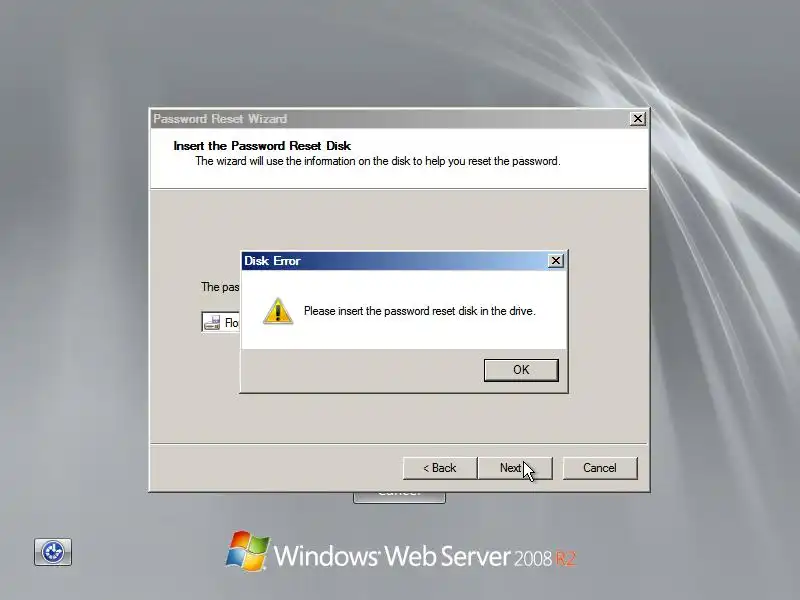Click the Disk Error title bar
This screenshot has height=600, width=800.
click(x=394, y=261)
